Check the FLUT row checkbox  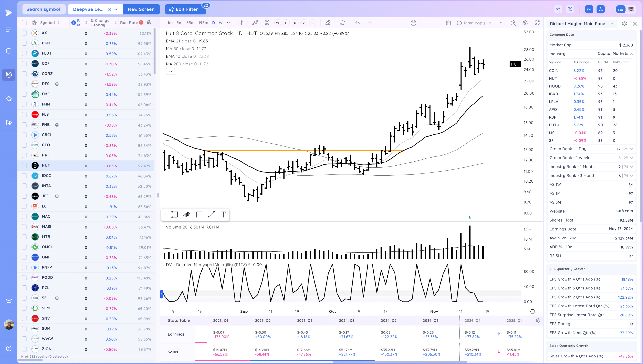24,53
